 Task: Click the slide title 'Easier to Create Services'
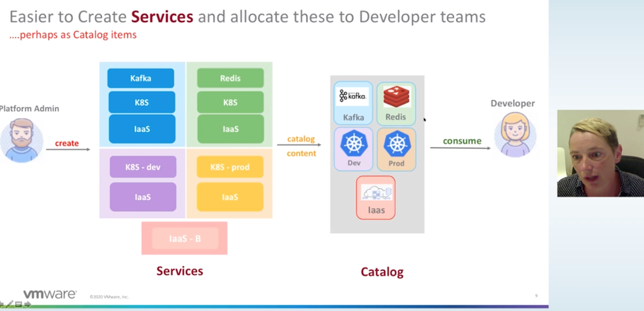101,17
